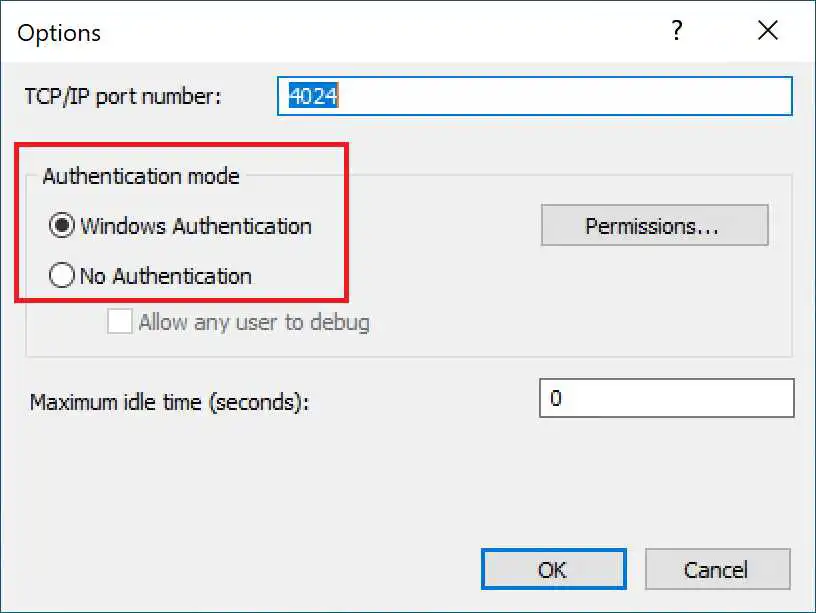Click the Cancel button

pos(718,569)
